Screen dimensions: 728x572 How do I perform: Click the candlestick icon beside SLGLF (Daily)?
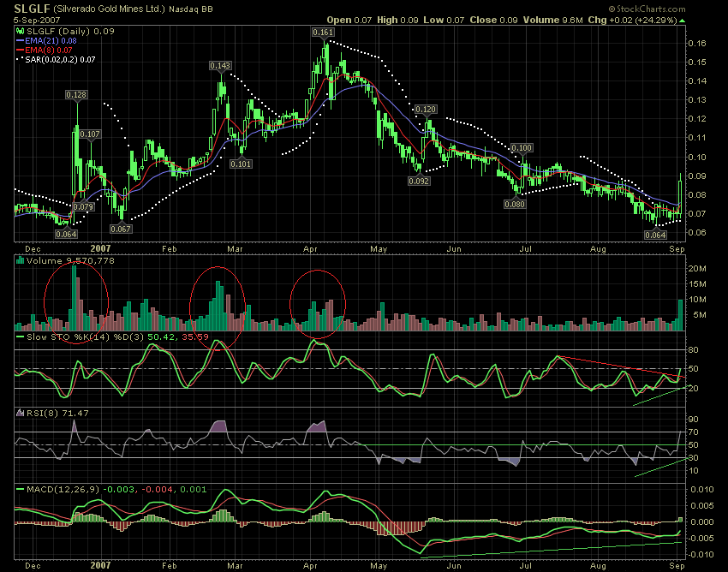coord(20,31)
